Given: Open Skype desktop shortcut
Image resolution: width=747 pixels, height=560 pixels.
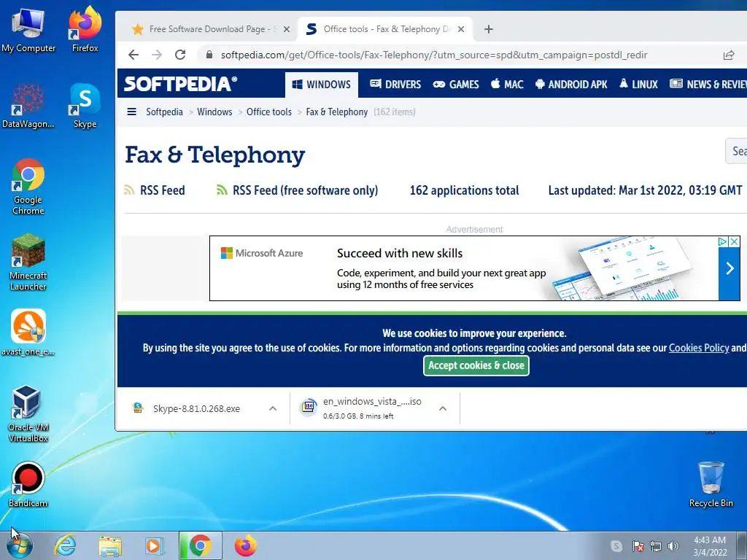Looking at the screenshot, I should point(85,106).
